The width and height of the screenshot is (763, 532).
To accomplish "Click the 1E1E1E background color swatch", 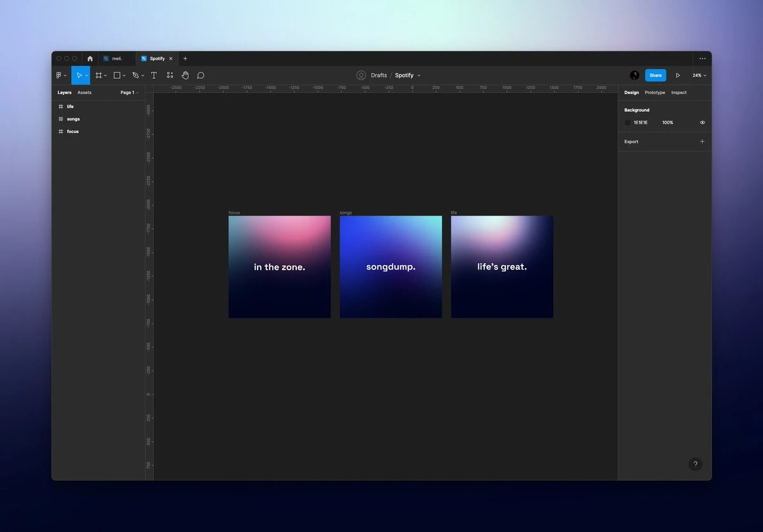I will 628,123.
